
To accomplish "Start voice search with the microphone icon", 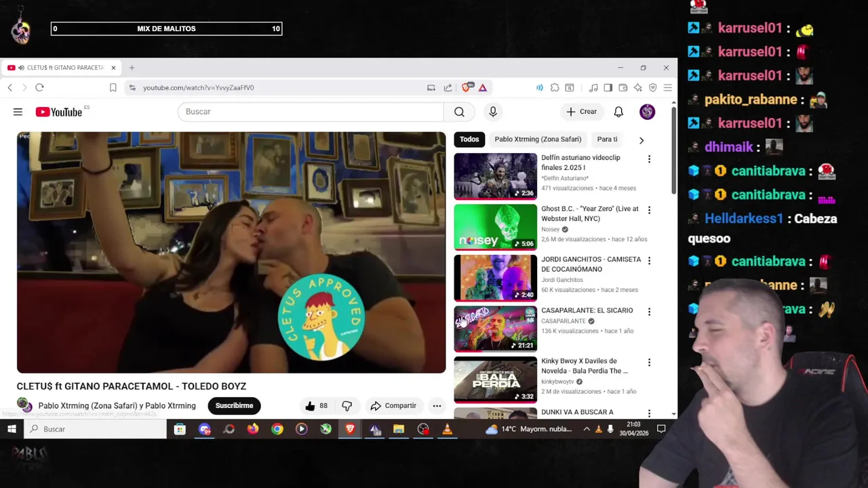I will (x=493, y=112).
